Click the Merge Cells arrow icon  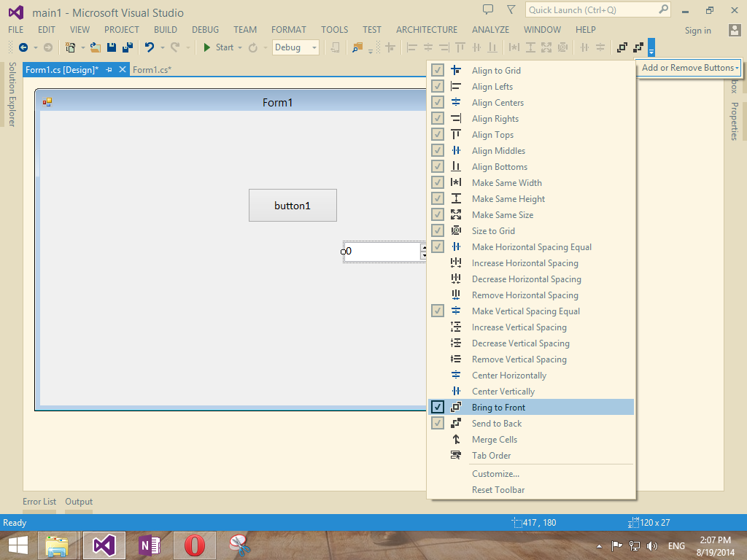[x=456, y=439]
